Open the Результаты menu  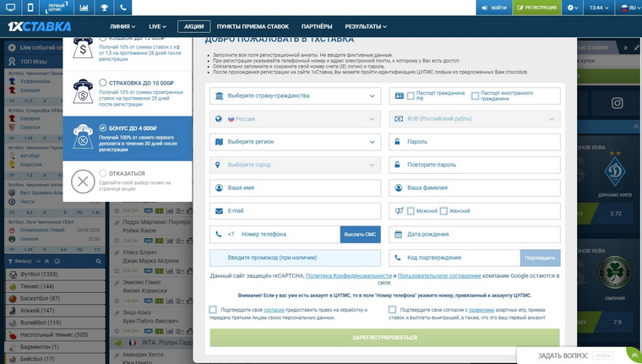pyautogui.click(x=366, y=27)
